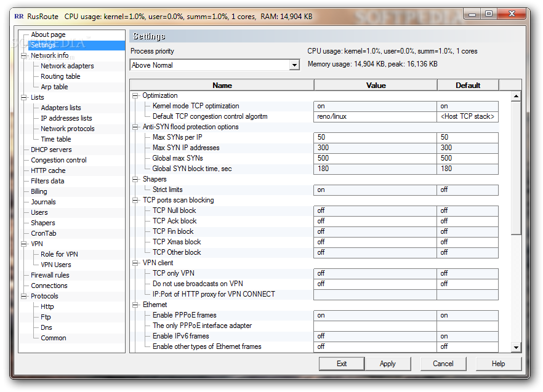The width and height of the screenshot is (543, 392).
Task: Click the settings list scroll down arrow
Action: coord(516,347)
